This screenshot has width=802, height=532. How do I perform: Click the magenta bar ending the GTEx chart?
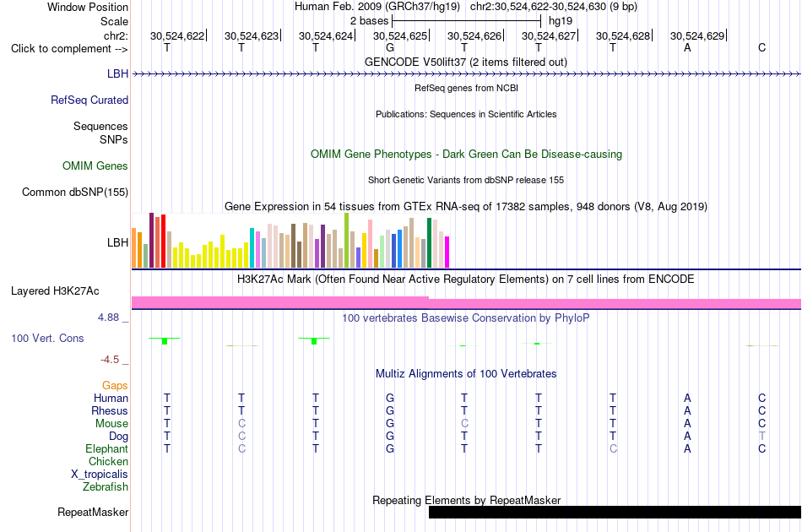pyautogui.click(x=447, y=252)
